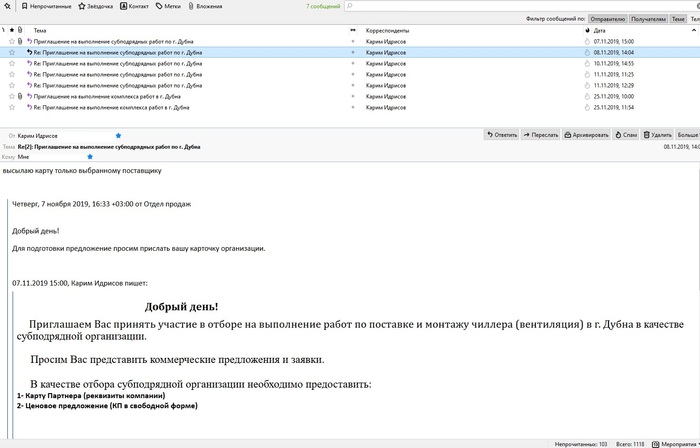Open the 07.11.2019, 15:00 Приглашение message
Image resolution: width=700 pixels, height=448 pixels.
pos(113,41)
